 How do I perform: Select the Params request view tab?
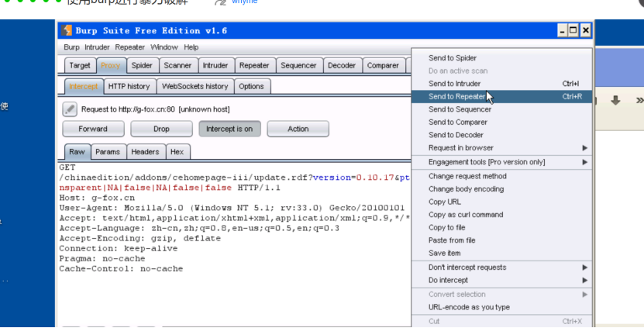point(108,152)
